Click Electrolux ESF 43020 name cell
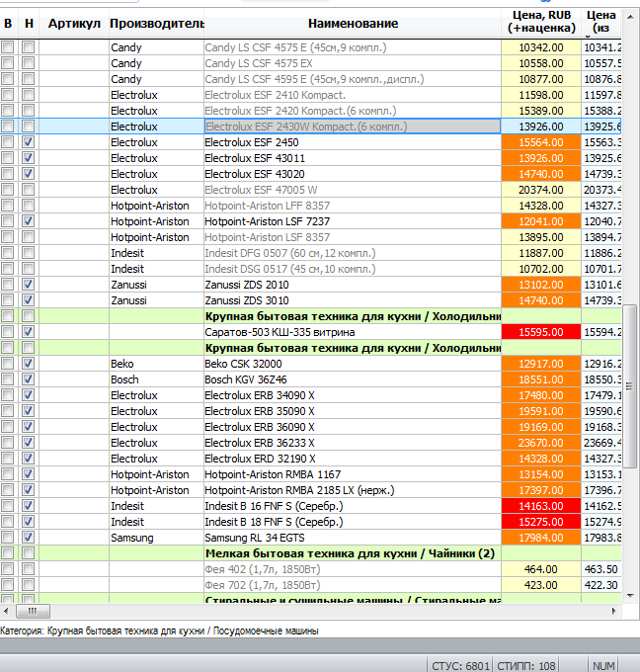The width and height of the screenshot is (640, 672). click(353, 174)
